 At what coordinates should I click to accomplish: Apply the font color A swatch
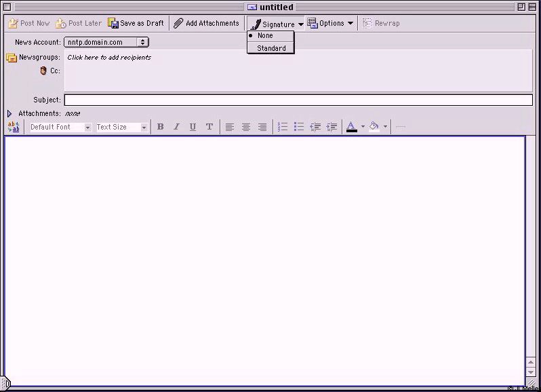click(x=352, y=127)
